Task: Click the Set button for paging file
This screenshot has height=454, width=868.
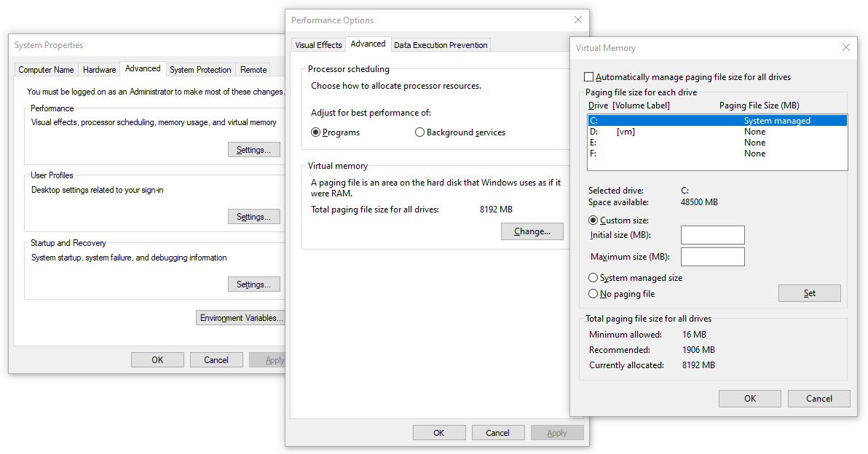Action: point(809,293)
